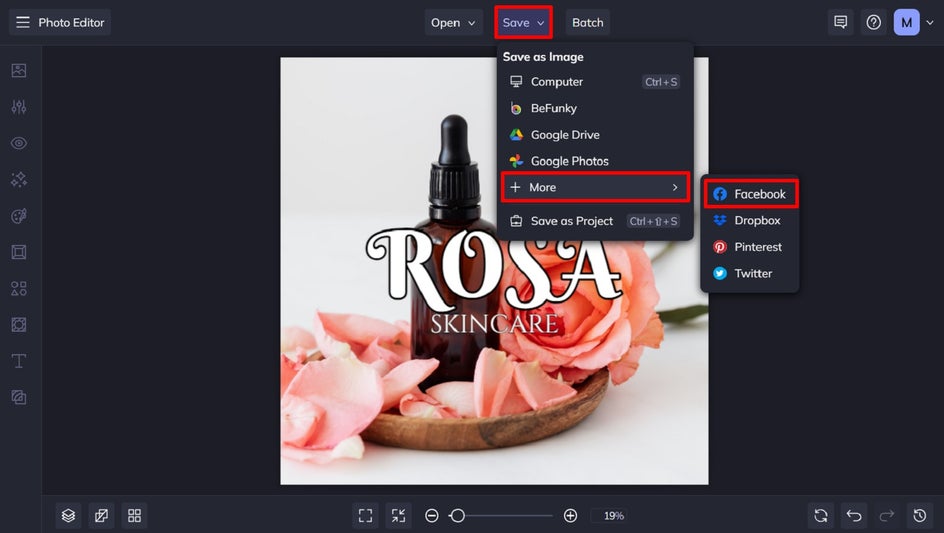Open the Artsy palette tool
This screenshot has height=533, width=944.
tap(19, 216)
